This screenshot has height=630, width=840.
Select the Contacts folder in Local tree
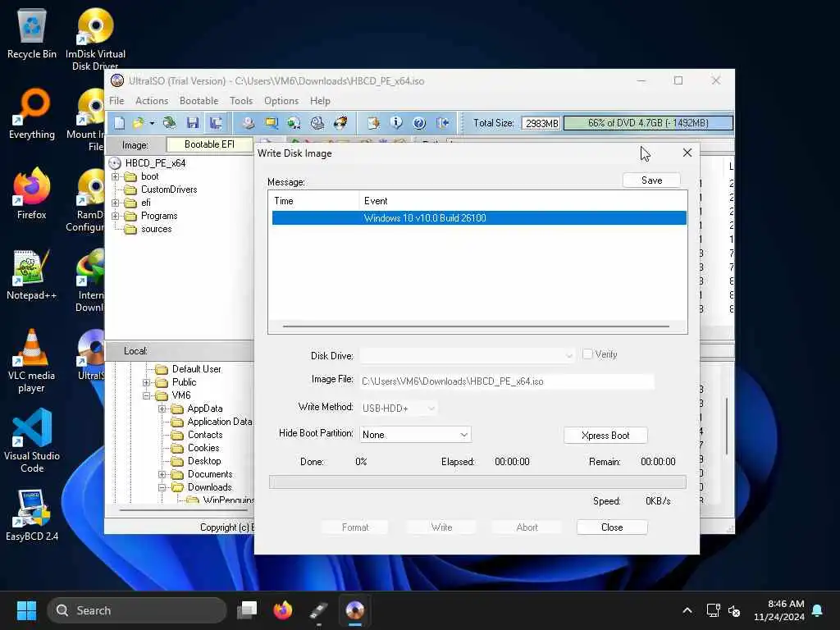tap(204, 435)
